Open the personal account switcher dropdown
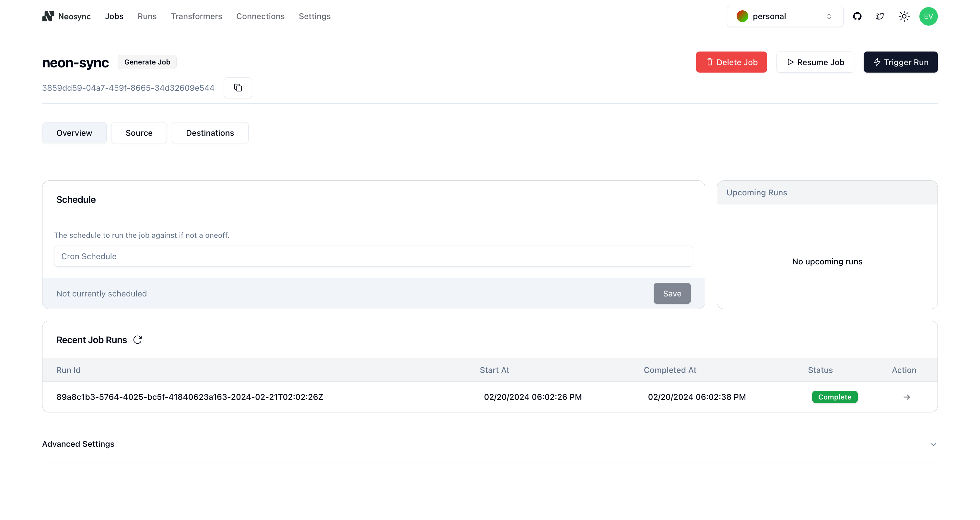Screen dimensions: 980x520 click(785, 16)
